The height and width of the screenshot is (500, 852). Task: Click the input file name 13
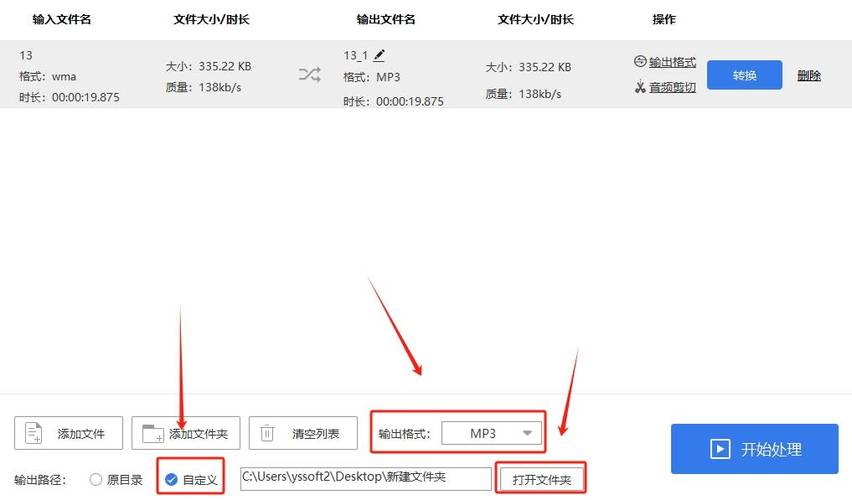[26, 55]
